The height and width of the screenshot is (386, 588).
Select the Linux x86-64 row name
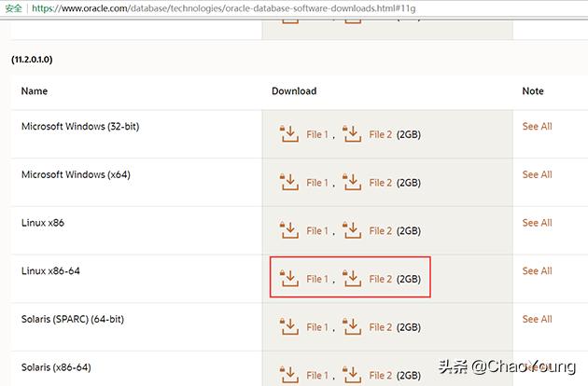coord(50,271)
